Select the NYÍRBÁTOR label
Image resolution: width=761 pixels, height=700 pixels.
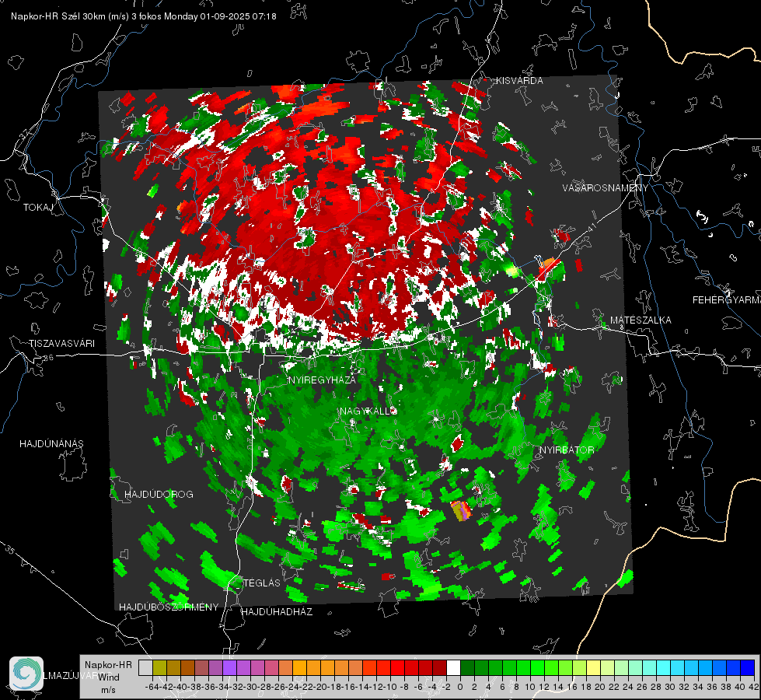[x=567, y=450]
